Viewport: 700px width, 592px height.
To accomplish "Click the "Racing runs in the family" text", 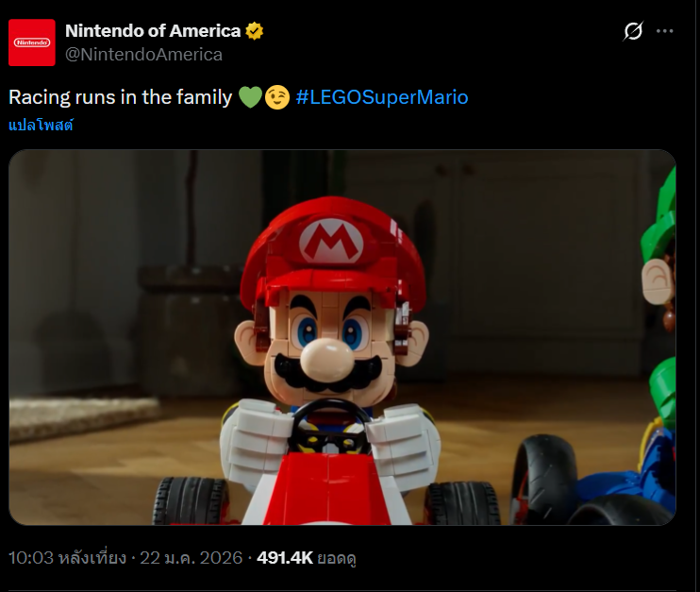I will pos(120,97).
